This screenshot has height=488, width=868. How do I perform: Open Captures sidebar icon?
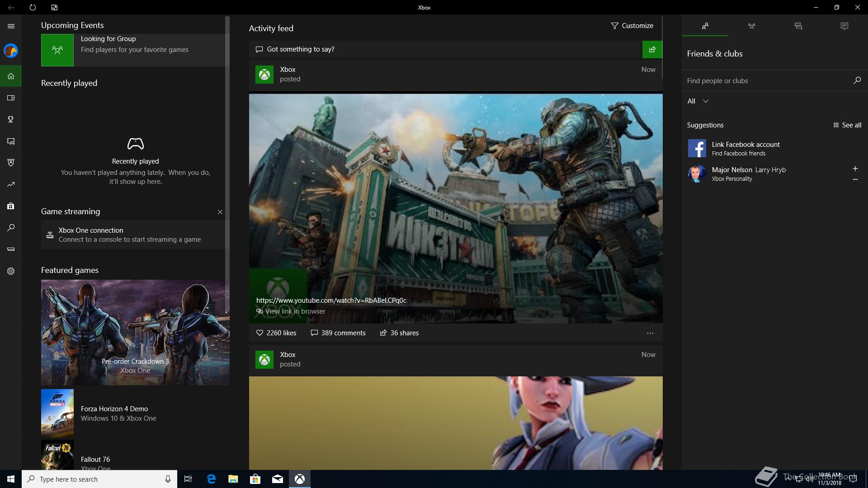tap(11, 141)
